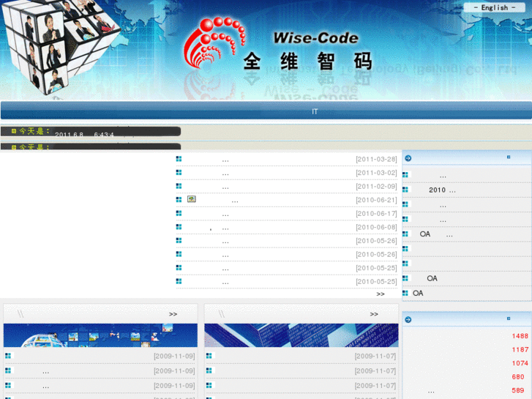
Task: Click the bullet icon next to sidebar "OA ..."
Action: coord(405,234)
